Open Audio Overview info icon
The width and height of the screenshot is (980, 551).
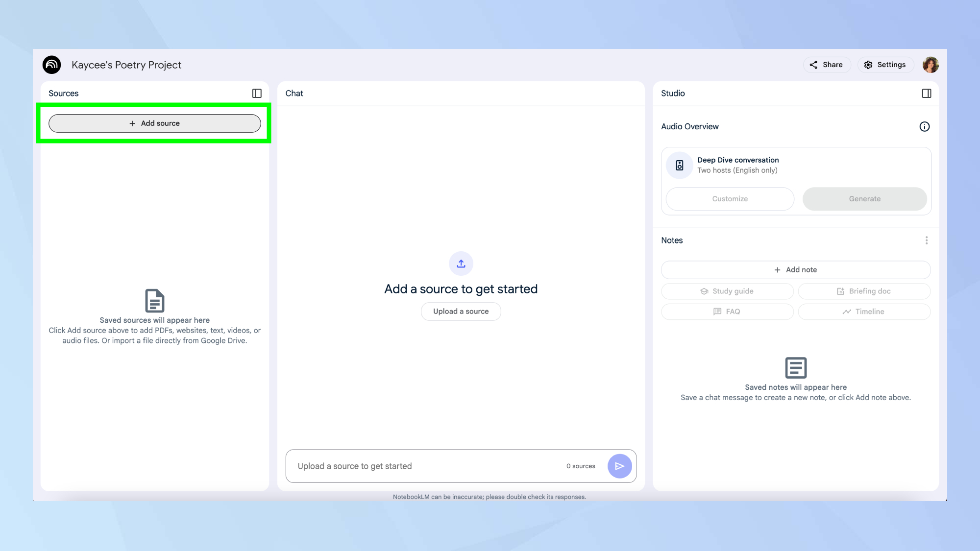(x=924, y=126)
